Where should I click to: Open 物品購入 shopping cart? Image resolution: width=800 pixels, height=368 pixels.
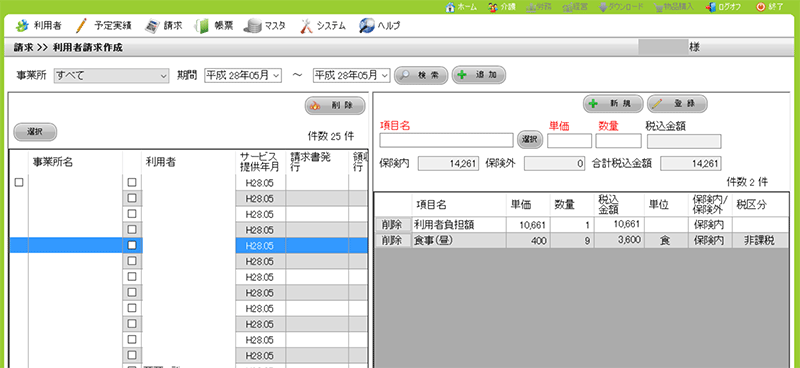pyautogui.click(x=673, y=7)
